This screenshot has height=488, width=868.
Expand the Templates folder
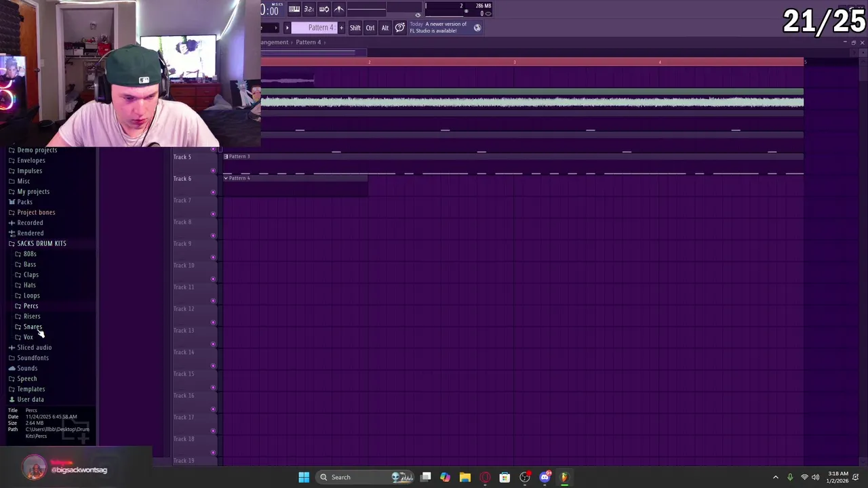(x=26, y=389)
